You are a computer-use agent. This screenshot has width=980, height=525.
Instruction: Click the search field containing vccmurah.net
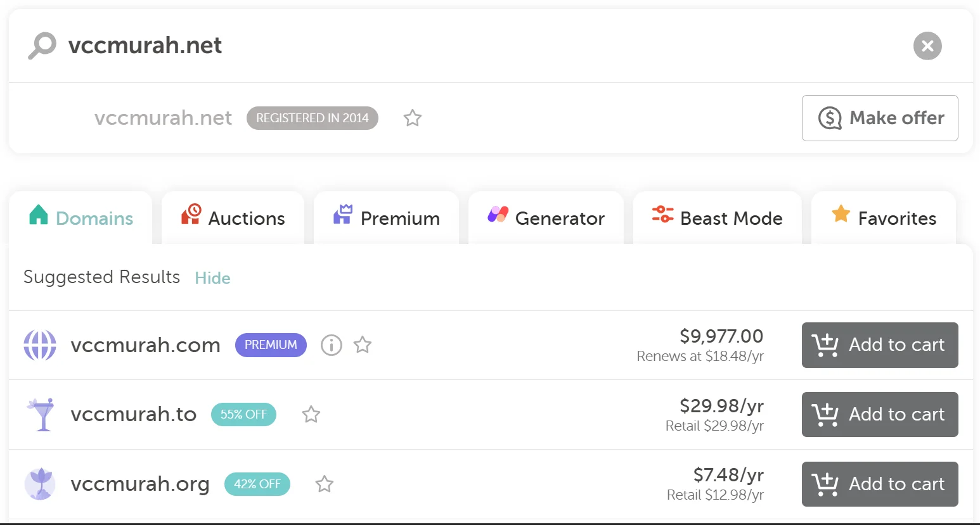(x=444, y=46)
